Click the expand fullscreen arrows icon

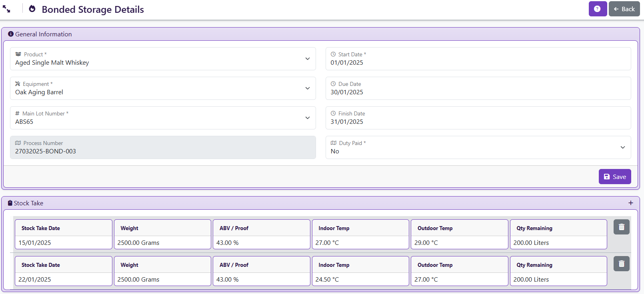pyautogui.click(x=6, y=9)
